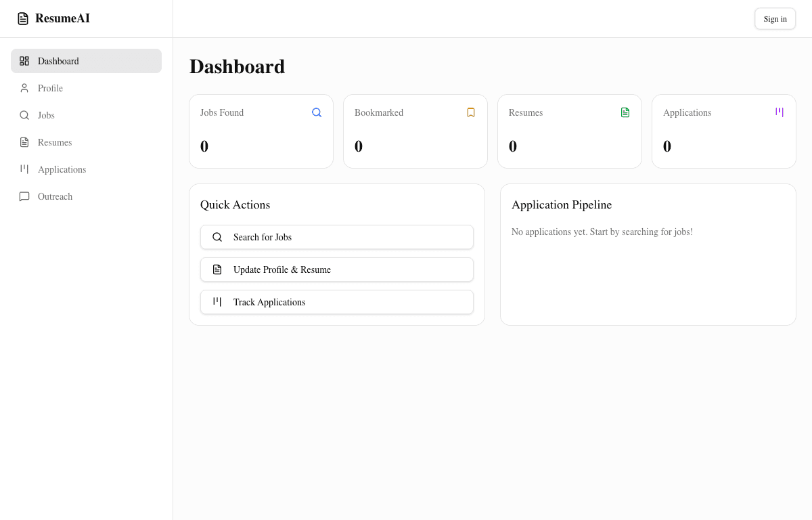Click the ResumeAI document logo icon
This screenshot has height=520, width=812.
pyautogui.click(x=23, y=19)
